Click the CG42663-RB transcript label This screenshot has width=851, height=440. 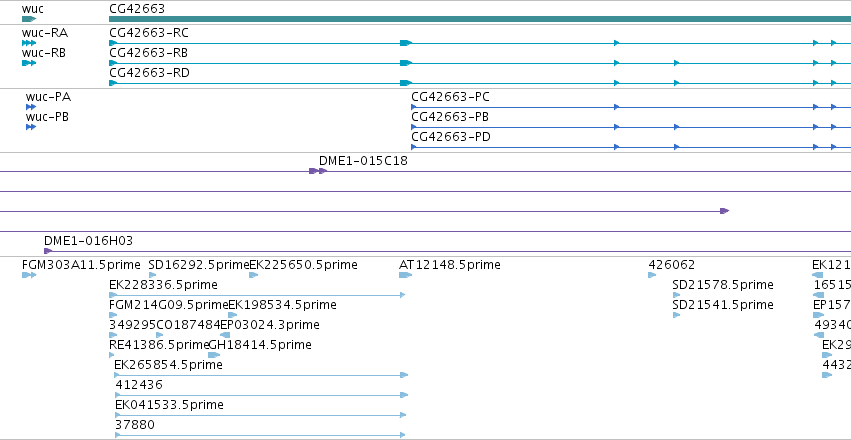pos(149,53)
